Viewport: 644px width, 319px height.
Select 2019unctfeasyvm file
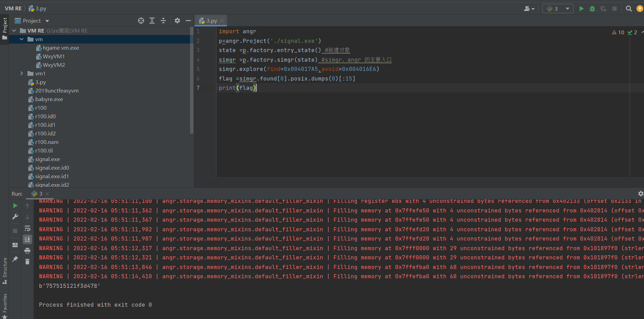tap(57, 91)
